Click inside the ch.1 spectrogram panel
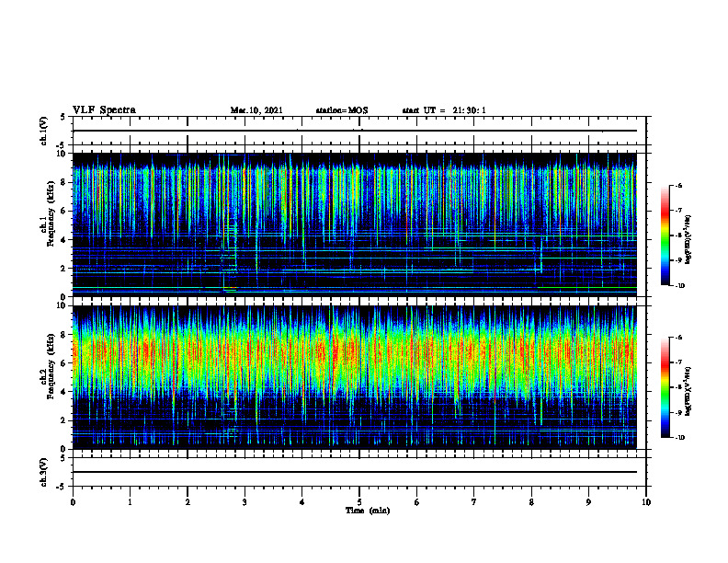 [355, 224]
